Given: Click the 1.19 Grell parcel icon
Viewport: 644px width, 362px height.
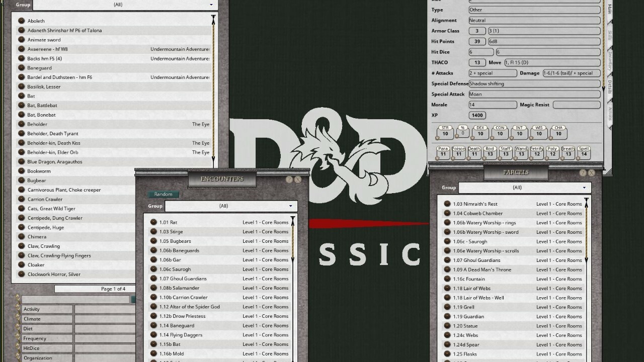Looking at the screenshot, I should 447,307.
